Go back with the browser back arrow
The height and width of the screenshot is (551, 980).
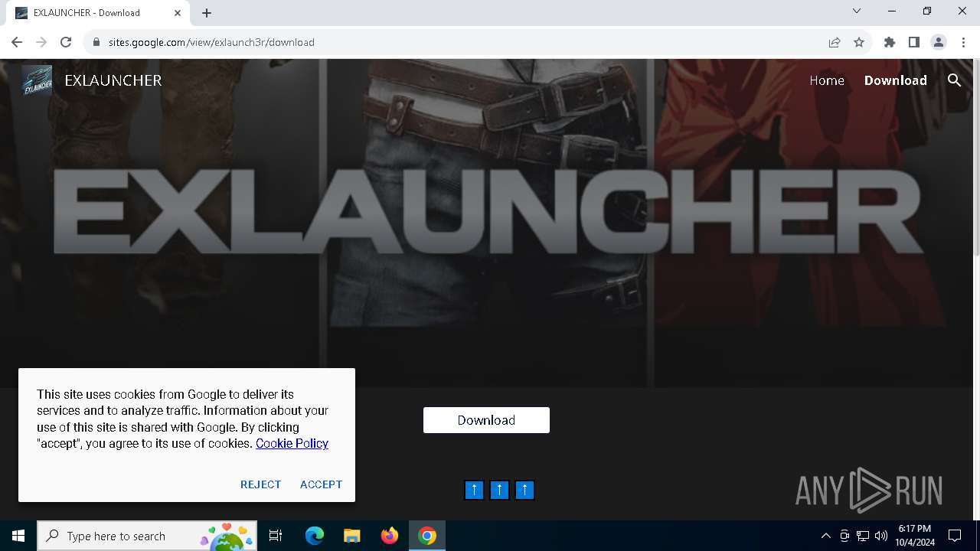pos(17,42)
